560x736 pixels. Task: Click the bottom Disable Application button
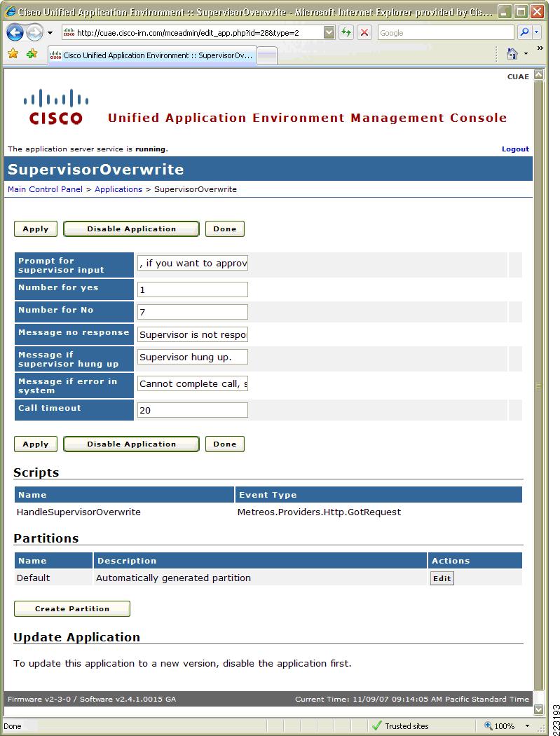click(x=132, y=444)
